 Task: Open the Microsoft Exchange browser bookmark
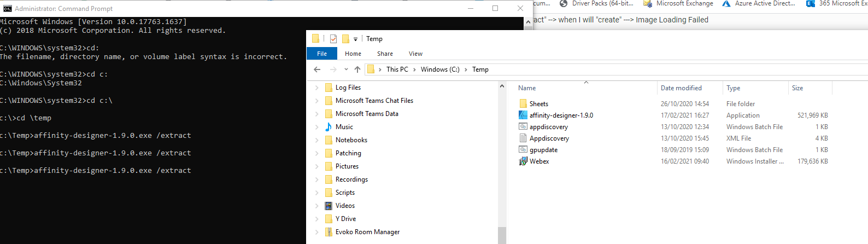(678, 4)
